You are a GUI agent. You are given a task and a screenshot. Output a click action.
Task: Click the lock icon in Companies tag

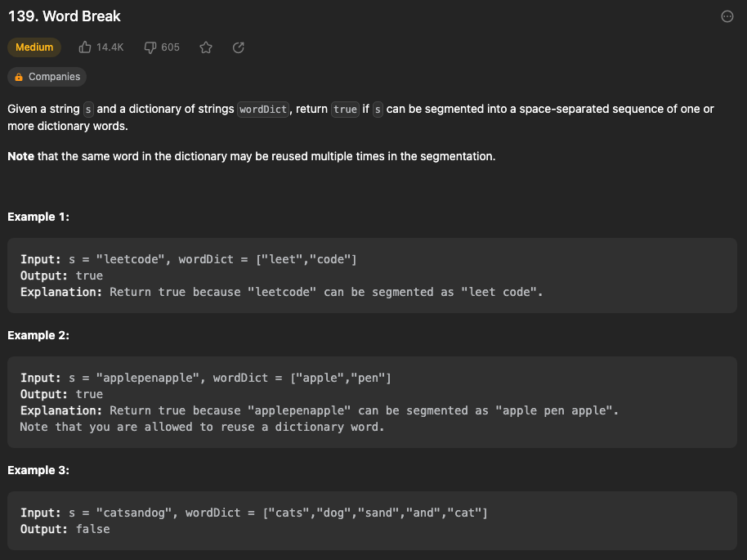[x=19, y=77]
